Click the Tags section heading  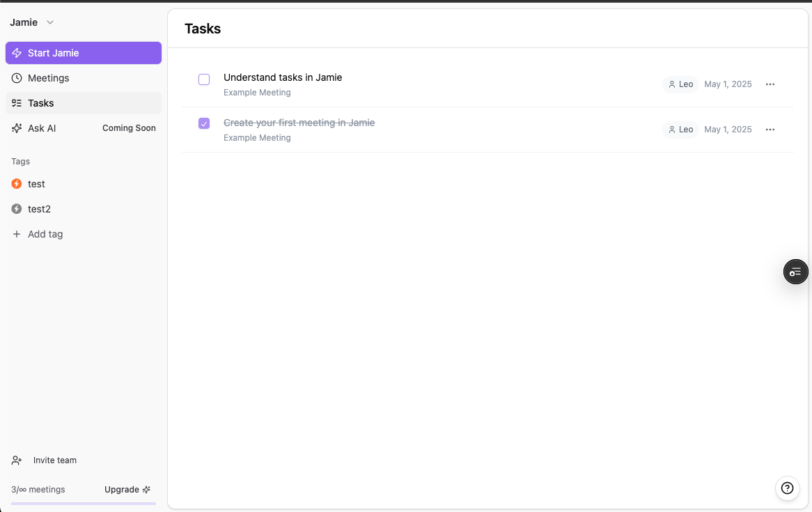point(21,161)
